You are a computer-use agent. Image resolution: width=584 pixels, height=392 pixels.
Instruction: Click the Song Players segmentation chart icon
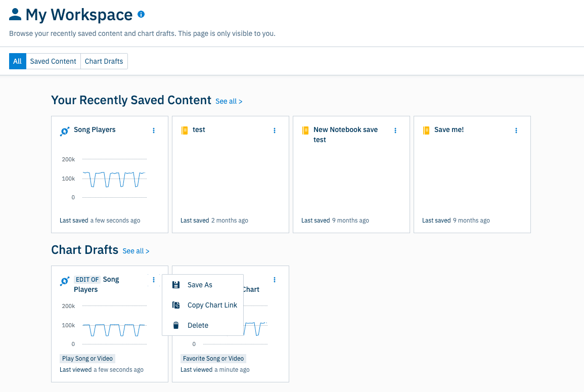[65, 131]
